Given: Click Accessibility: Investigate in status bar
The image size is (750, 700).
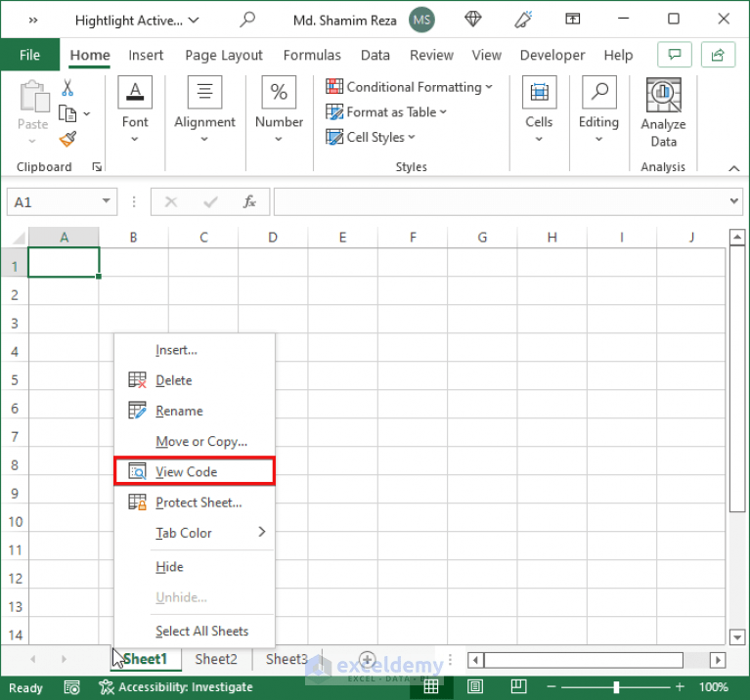Looking at the screenshot, I should click(176, 687).
